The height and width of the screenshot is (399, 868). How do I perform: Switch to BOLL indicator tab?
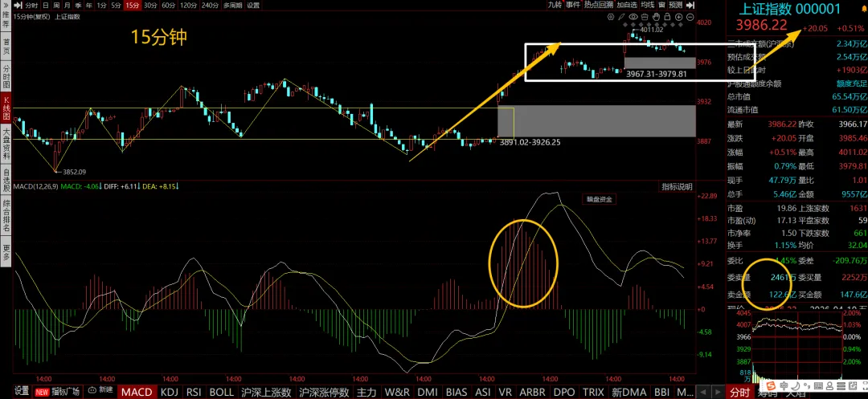[222, 391]
